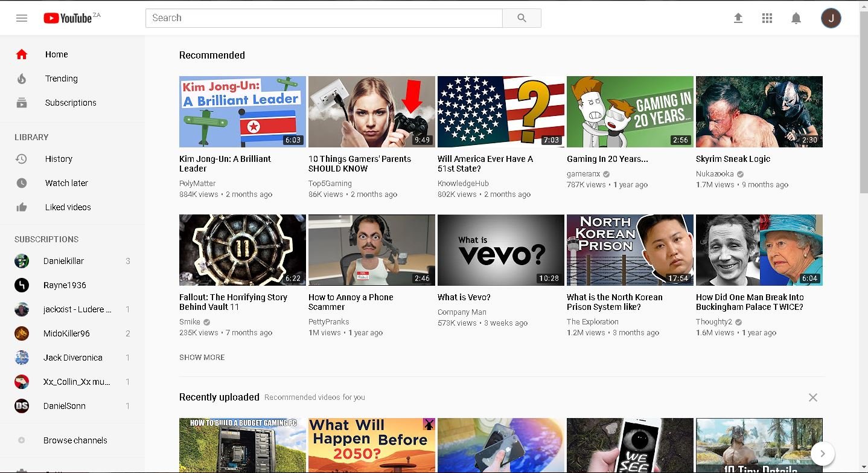The image size is (868, 473).
Task: Open the YouTube apps grid icon
Action: tap(767, 18)
